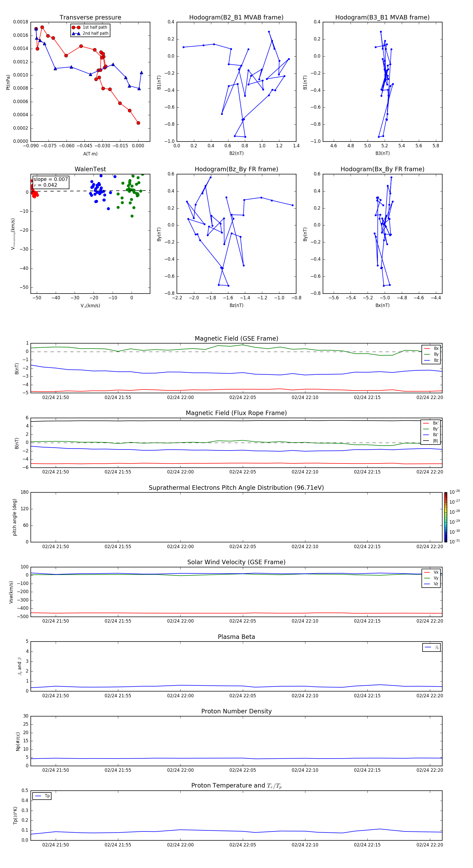Screen dimensions: 473x868
Task: Click the empty pitch angle distribution plot area
Action: click(x=236, y=517)
